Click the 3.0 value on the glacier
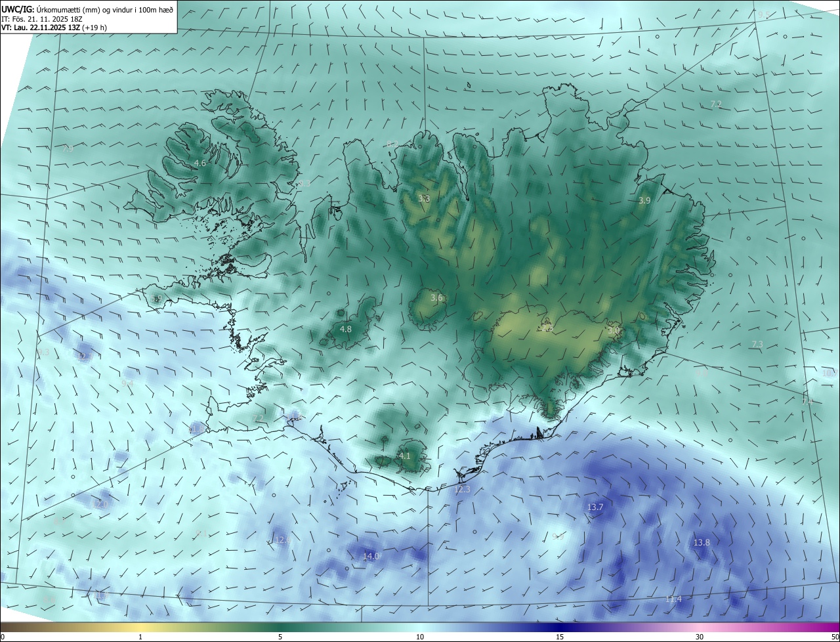840x642 pixels. point(614,331)
